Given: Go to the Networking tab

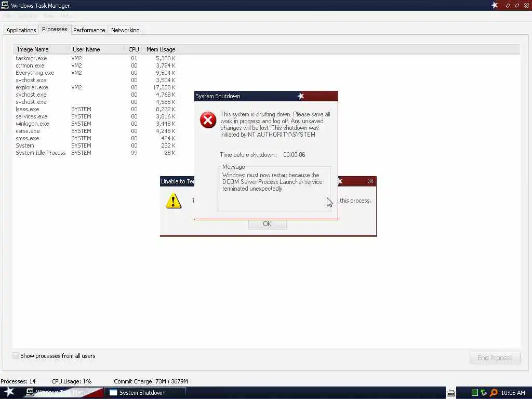Looking at the screenshot, I should 125,30.
